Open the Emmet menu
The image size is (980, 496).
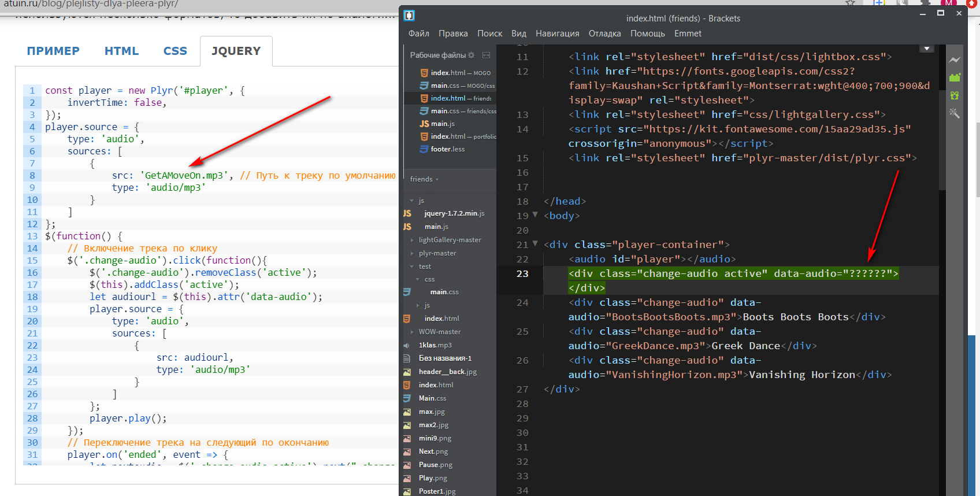coord(688,34)
